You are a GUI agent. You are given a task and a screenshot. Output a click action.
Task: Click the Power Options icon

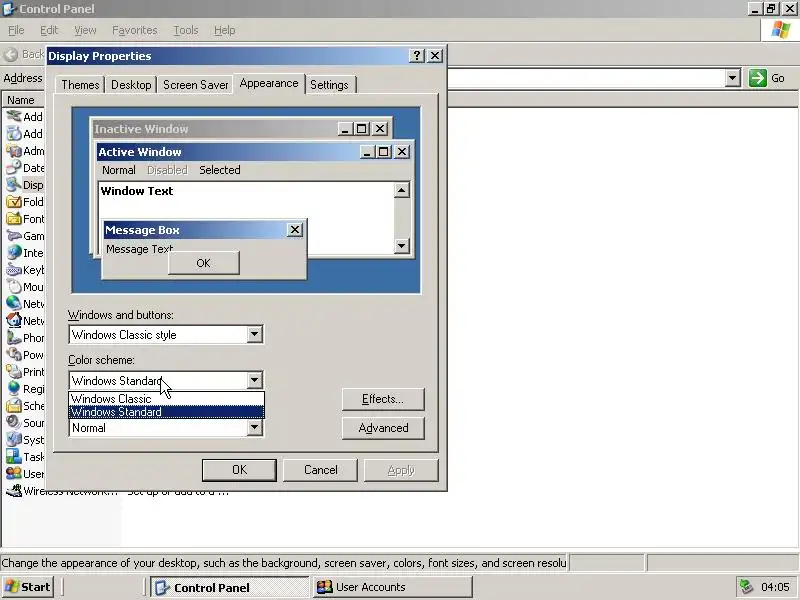(14, 355)
